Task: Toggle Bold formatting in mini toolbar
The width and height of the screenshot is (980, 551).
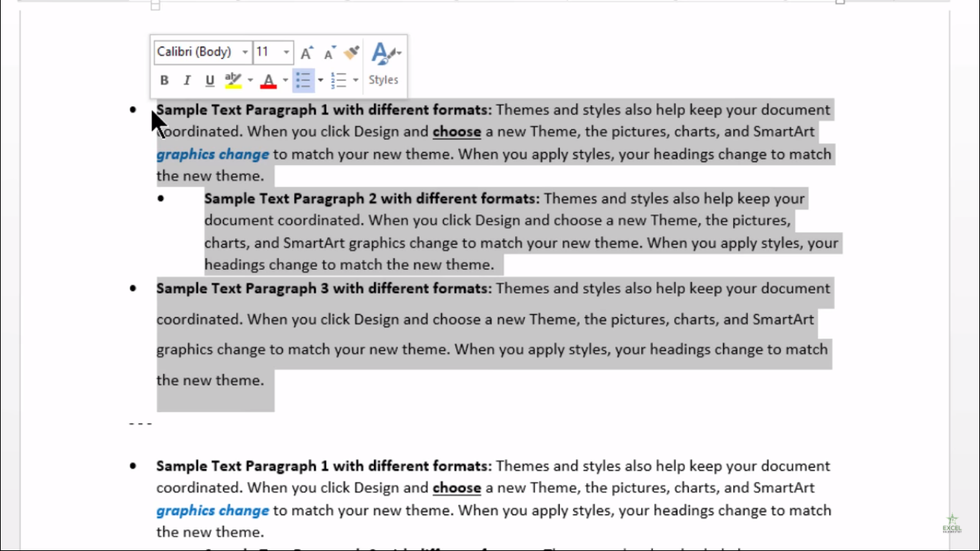Action: [164, 80]
